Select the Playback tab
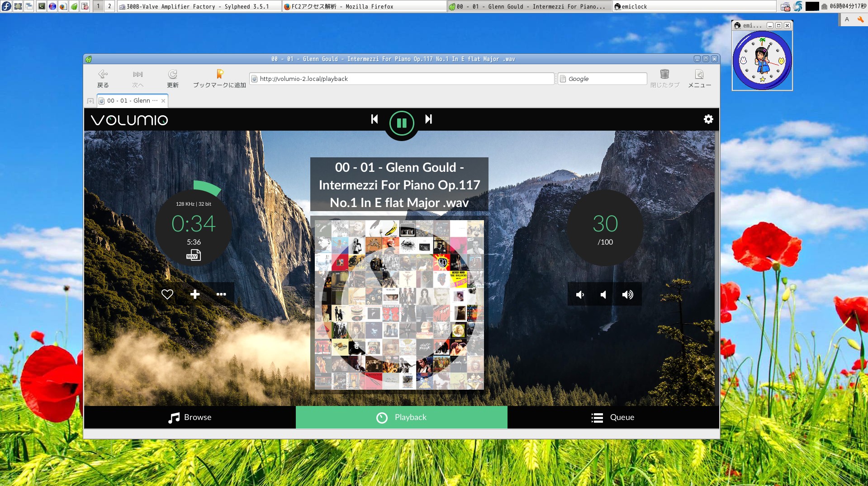Image resolution: width=868 pixels, height=486 pixels. (x=401, y=417)
